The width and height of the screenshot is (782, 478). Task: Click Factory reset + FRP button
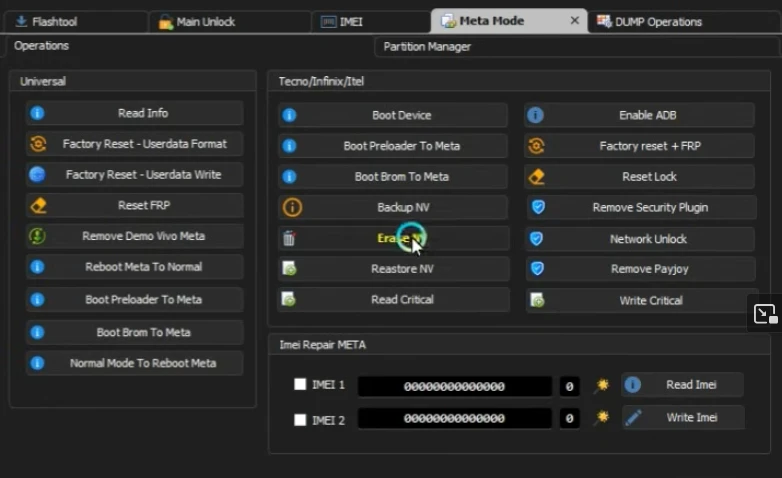click(640, 146)
